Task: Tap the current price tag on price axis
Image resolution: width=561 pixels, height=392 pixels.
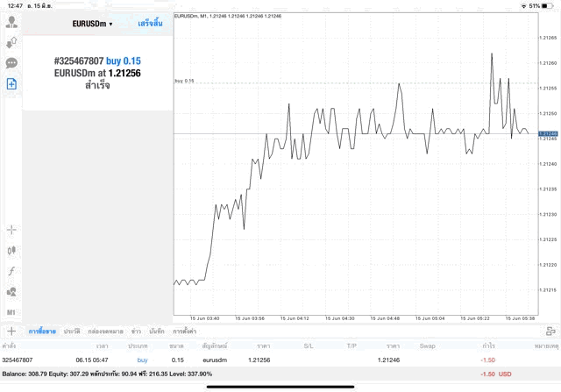Action: tap(548, 133)
